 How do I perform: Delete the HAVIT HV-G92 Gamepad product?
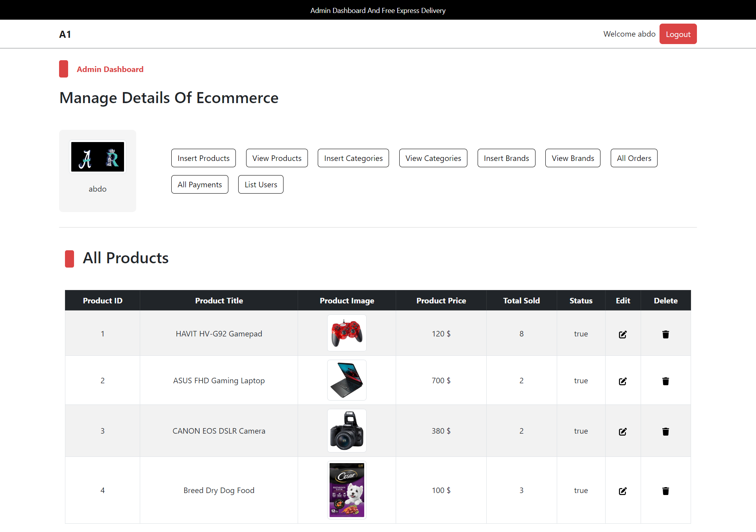click(665, 334)
